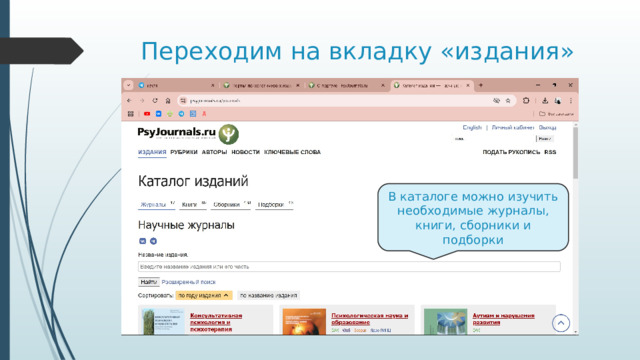Click the orange Психологическая наука cover thumbnail
640x360 pixels.
tap(304, 322)
